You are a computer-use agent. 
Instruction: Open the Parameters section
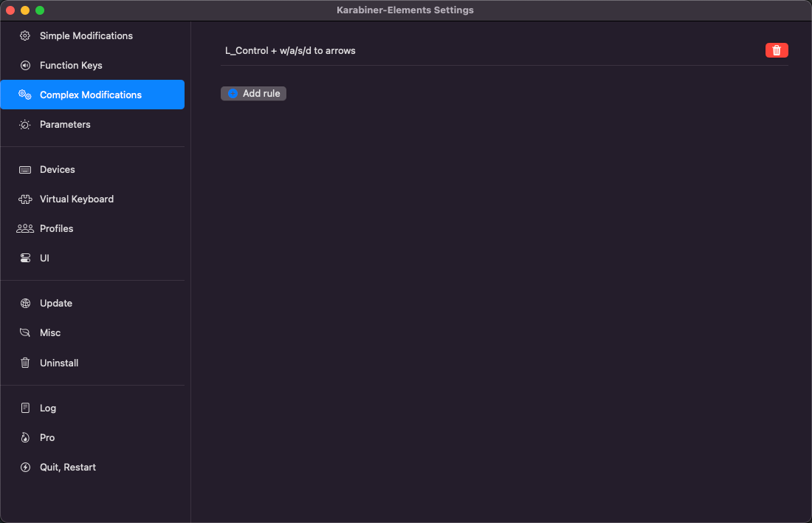[65, 124]
